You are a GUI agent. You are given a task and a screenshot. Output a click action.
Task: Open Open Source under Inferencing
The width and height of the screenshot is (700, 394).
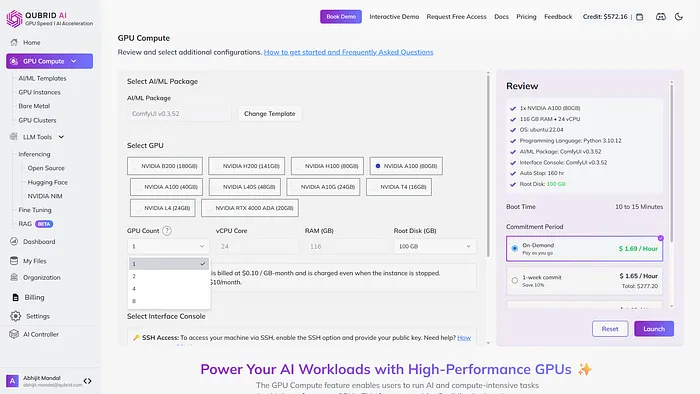click(46, 168)
